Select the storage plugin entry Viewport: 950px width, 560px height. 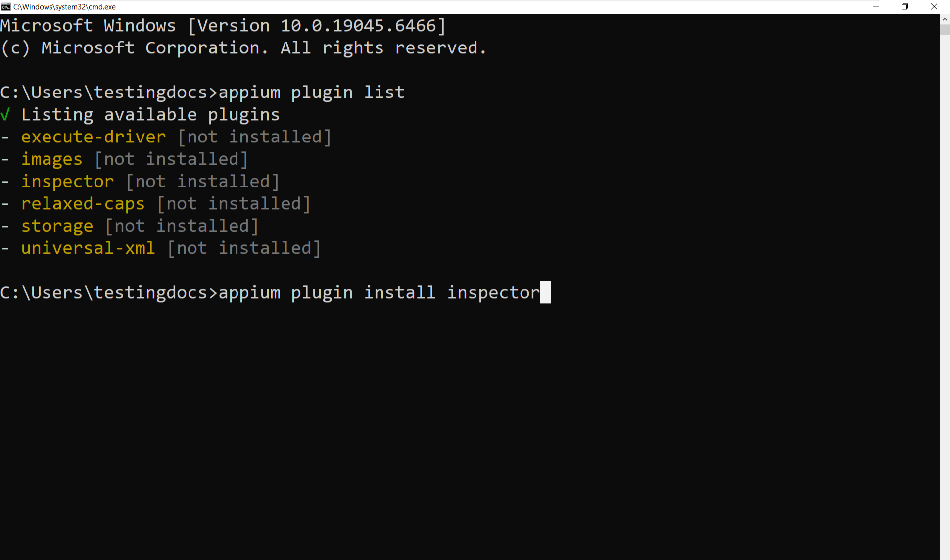pyautogui.click(x=57, y=226)
